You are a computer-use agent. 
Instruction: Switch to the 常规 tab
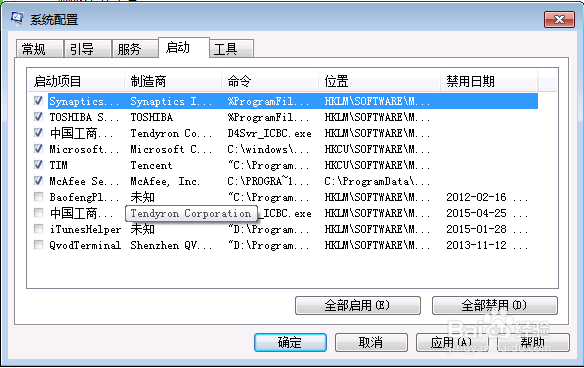point(39,49)
